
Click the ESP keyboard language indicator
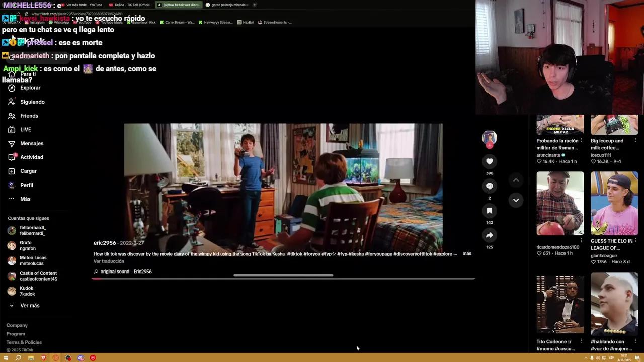[611, 358]
